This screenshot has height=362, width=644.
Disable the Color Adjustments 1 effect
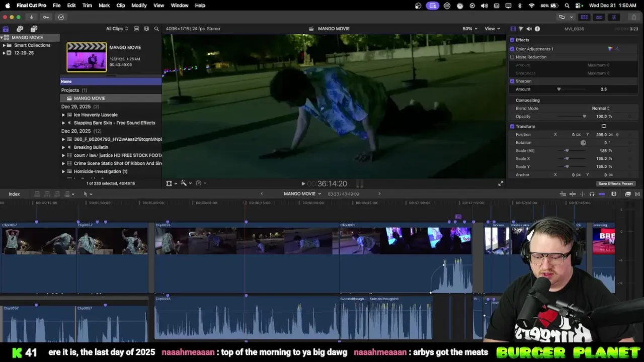click(x=512, y=49)
